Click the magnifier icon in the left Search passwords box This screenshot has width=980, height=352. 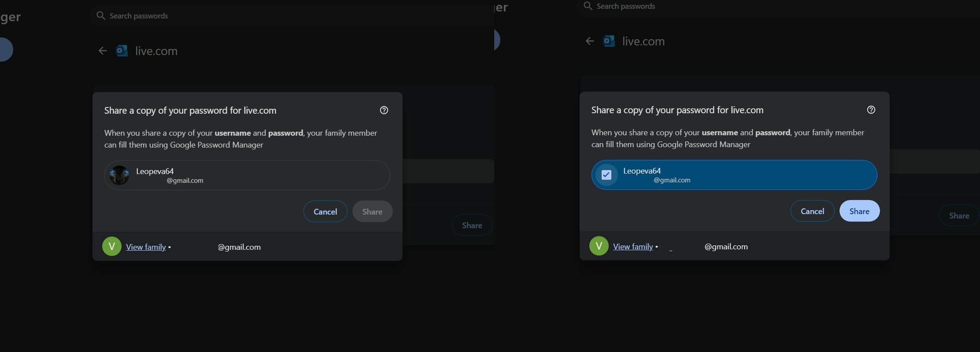coord(101,16)
